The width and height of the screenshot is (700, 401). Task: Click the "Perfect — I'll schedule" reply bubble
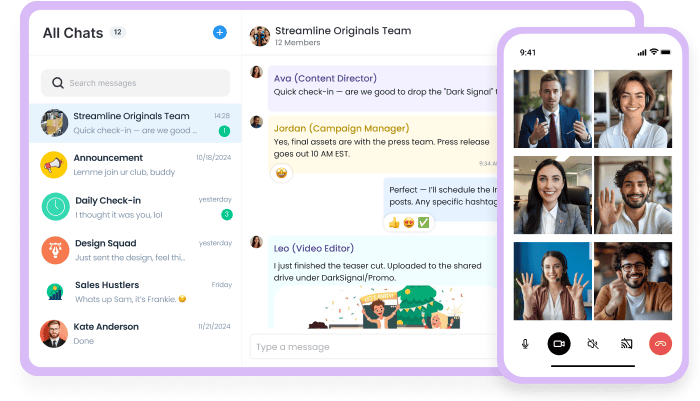441,199
